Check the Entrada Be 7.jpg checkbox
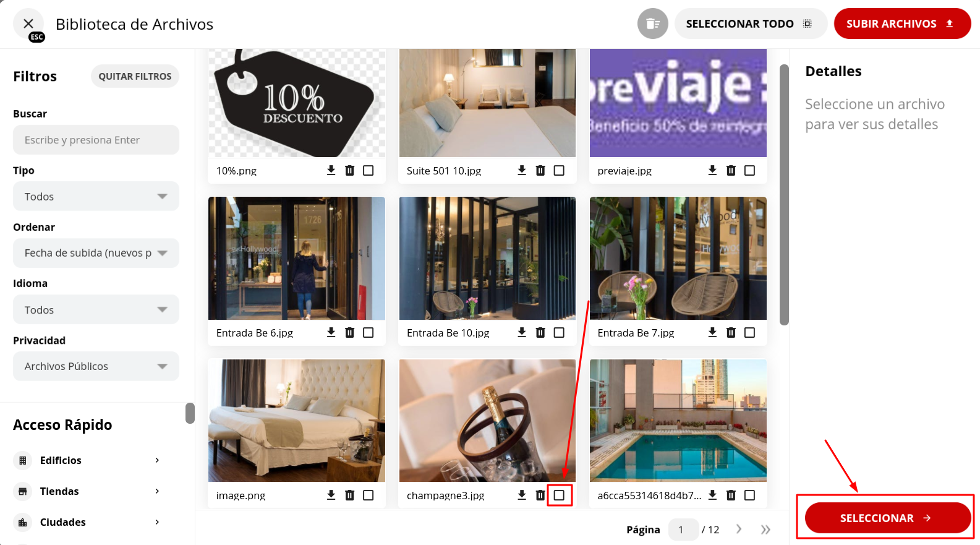This screenshot has height=545, width=980. click(x=749, y=332)
